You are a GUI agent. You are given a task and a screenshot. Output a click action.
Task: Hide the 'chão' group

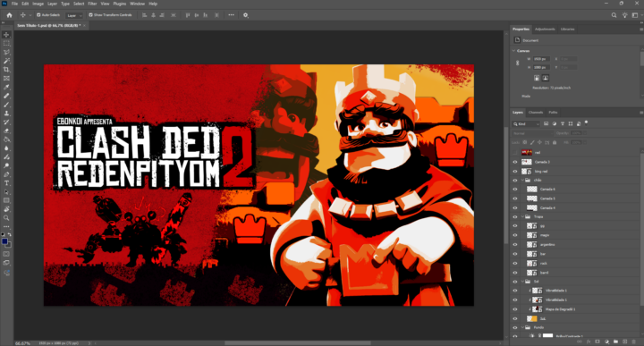[515, 181]
